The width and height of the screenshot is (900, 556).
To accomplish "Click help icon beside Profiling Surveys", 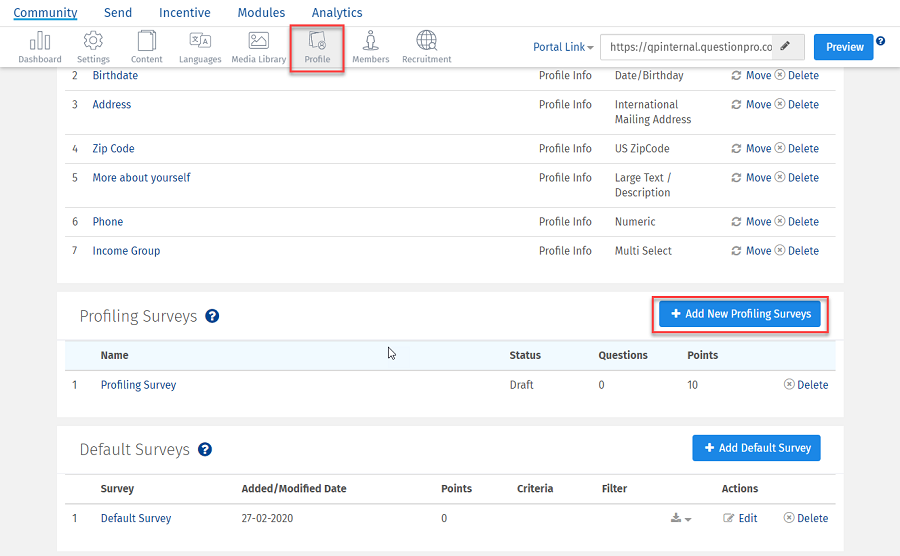I will [212, 316].
